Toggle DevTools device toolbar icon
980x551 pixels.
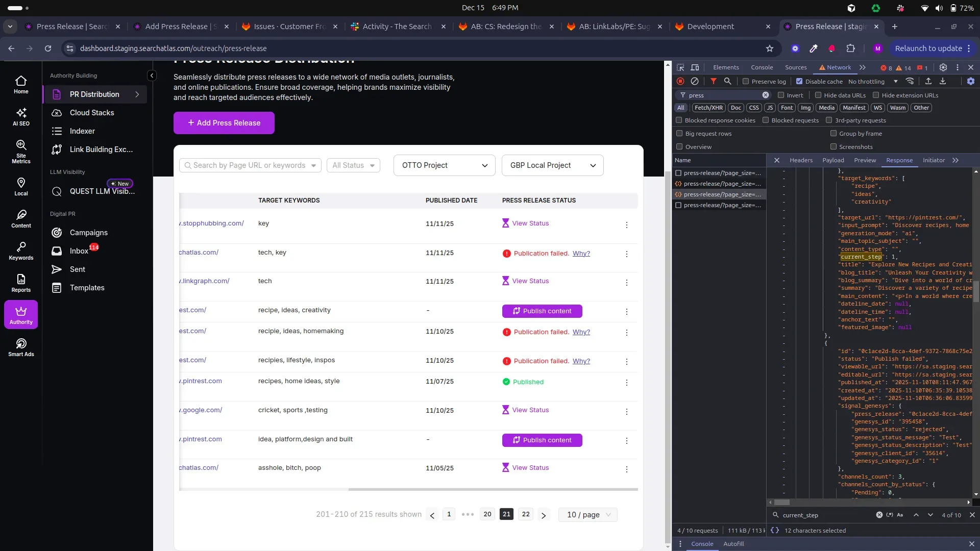[695, 67]
